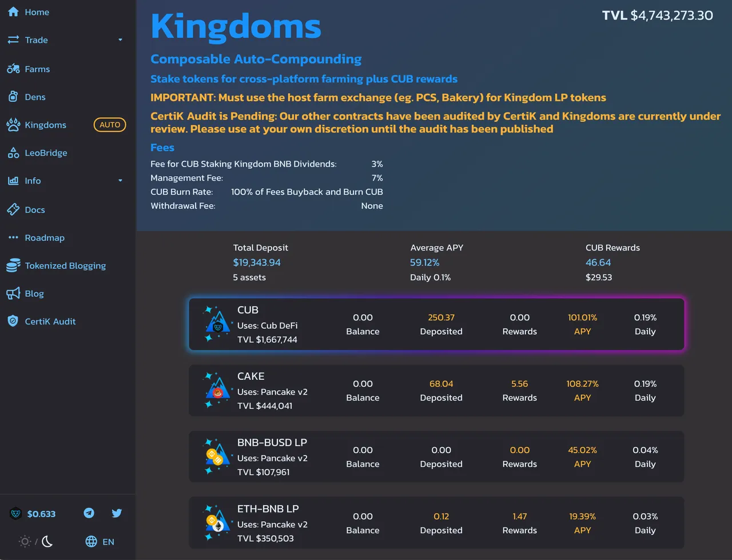Click the CUB APY value 101.01%

click(x=583, y=317)
